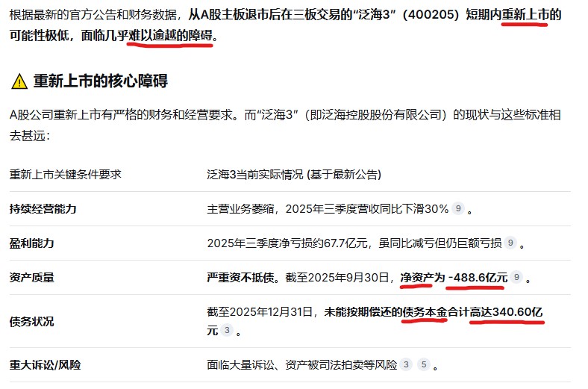Image resolution: width=588 pixels, height=389 pixels.
Task: Select row label 持续经营能力
Action: 43,208
